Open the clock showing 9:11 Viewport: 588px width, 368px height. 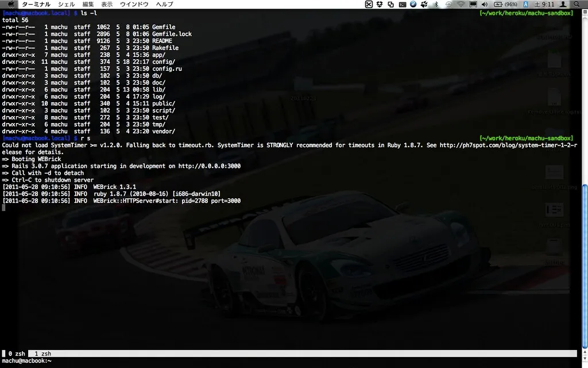click(x=544, y=4)
